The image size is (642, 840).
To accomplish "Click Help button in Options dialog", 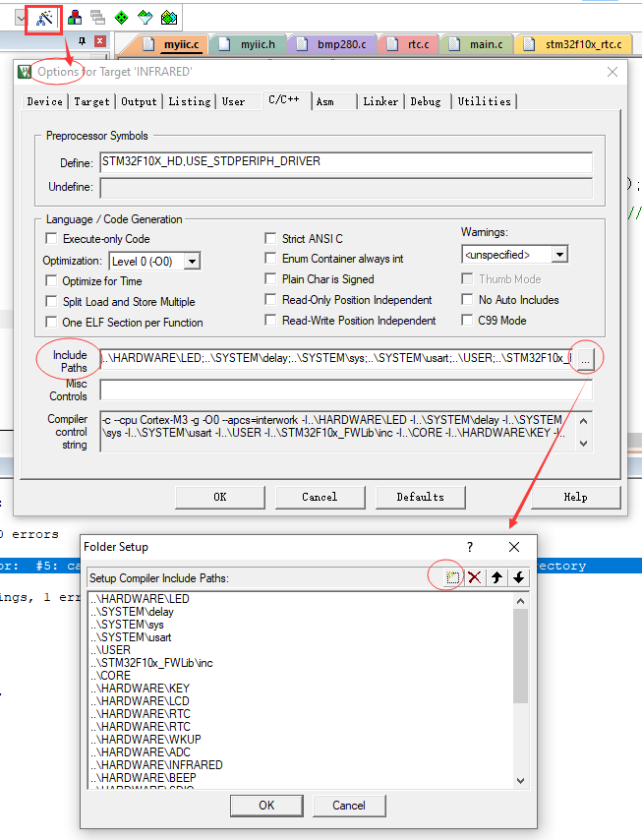I will click(x=575, y=497).
